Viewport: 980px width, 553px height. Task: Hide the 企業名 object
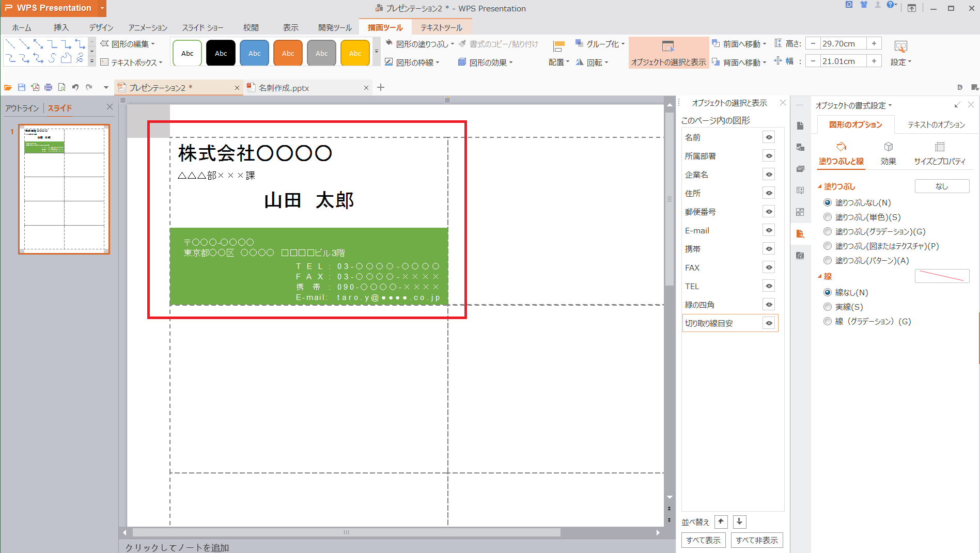coord(769,175)
